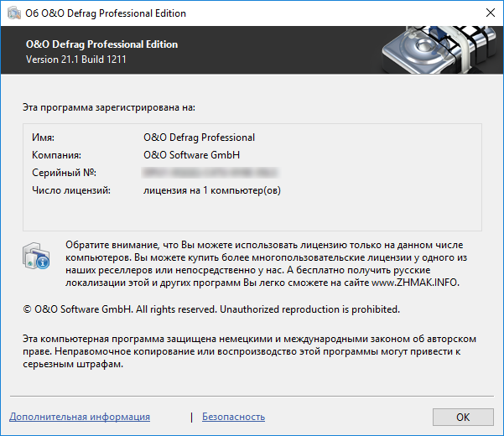Open the Безопасность link
Image resolution: width=504 pixels, height=436 pixels.
click(233, 417)
